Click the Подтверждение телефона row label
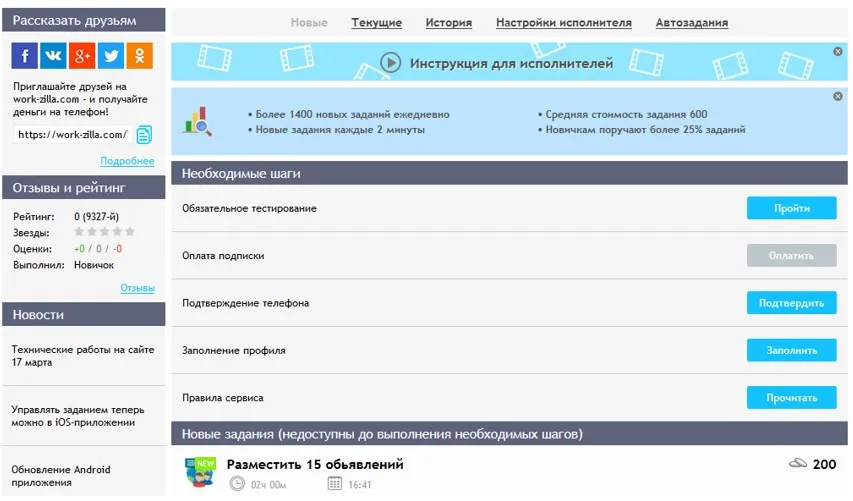The width and height of the screenshot is (853, 501). point(245,303)
